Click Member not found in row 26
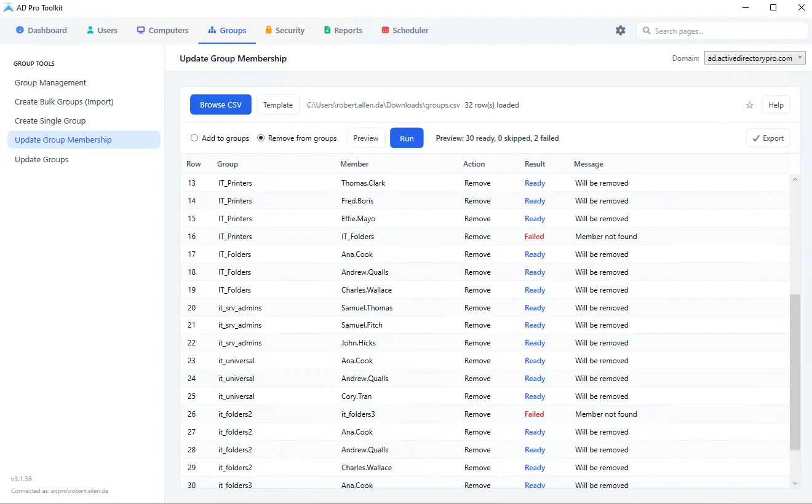The image size is (812, 504). tap(606, 414)
